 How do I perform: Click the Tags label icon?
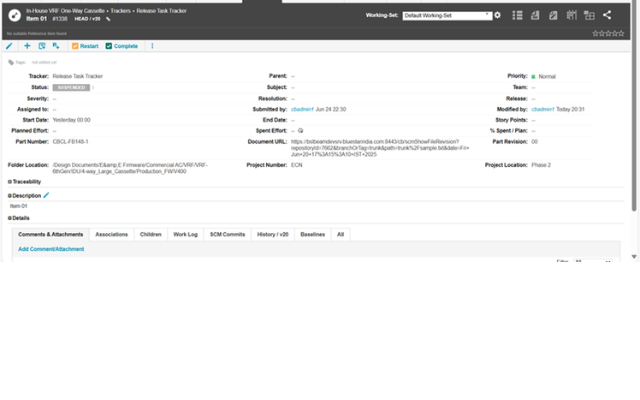pyautogui.click(x=11, y=62)
